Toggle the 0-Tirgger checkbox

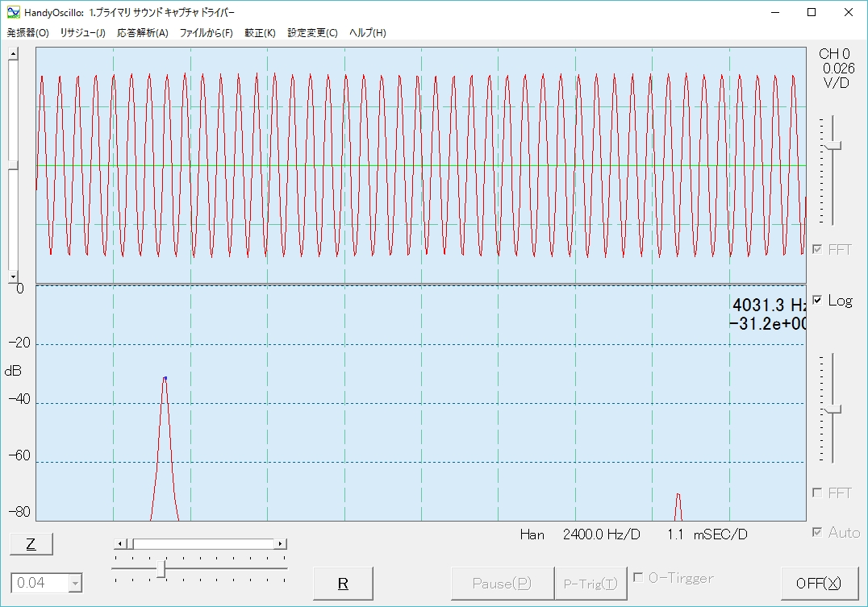pyautogui.click(x=638, y=577)
